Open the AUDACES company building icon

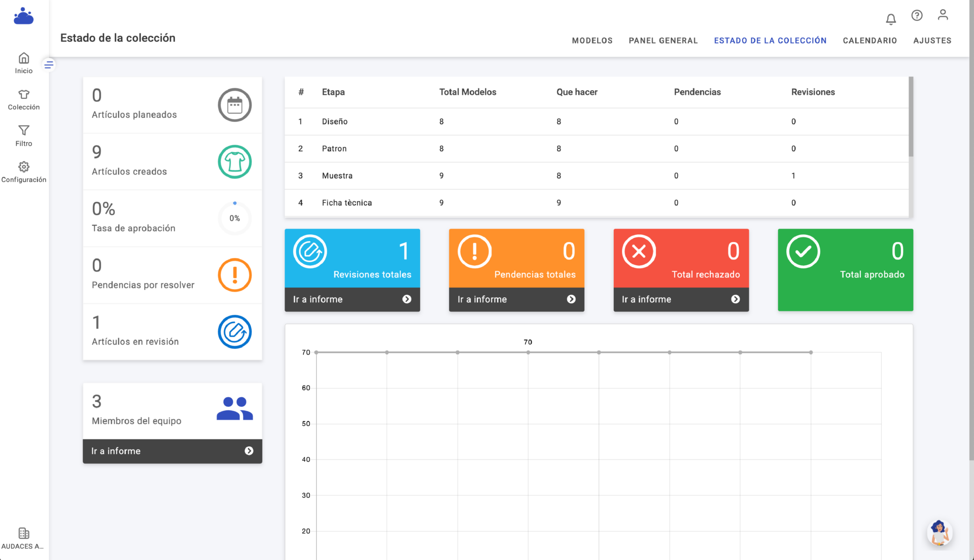24,534
